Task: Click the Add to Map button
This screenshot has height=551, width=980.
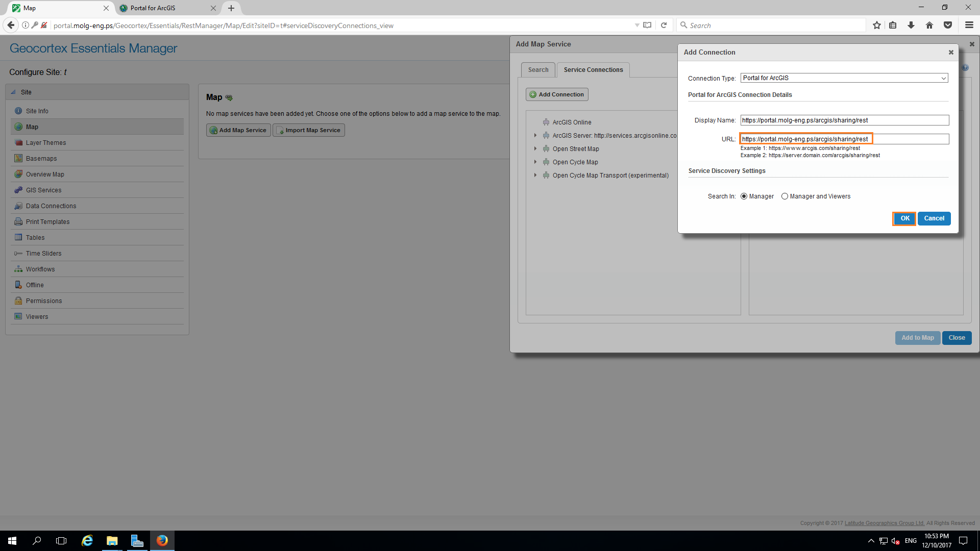Action: (917, 338)
